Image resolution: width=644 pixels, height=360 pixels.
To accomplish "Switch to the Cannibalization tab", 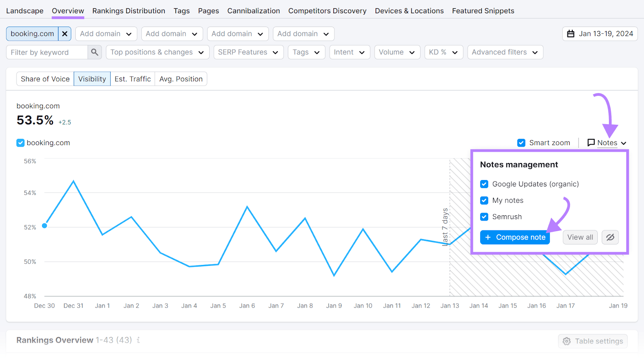I will pyautogui.click(x=254, y=11).
